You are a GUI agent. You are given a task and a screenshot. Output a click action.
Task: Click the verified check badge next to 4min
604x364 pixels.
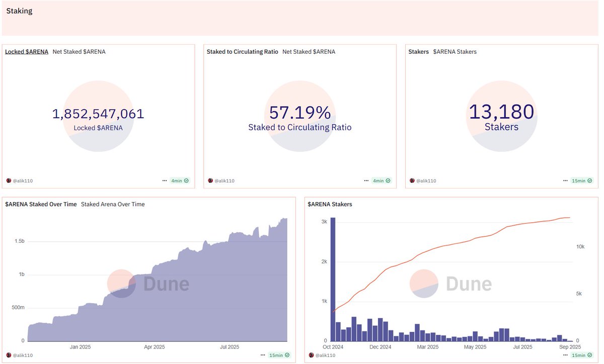click(x=186, y=180)
